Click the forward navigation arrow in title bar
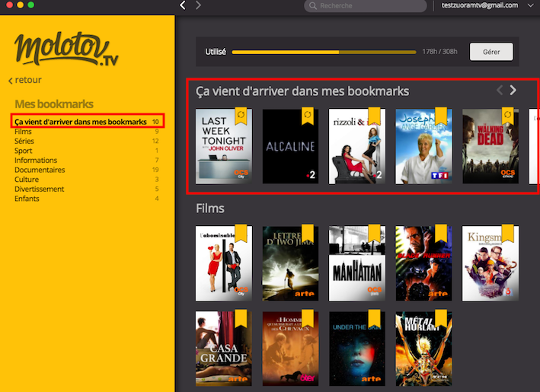 (198, 5)
